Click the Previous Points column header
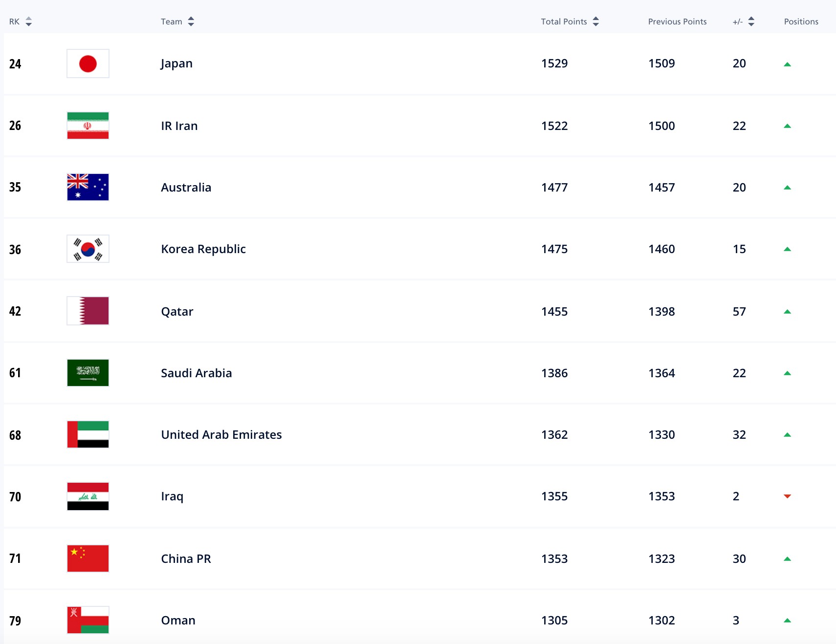Screen dimensions: 836x644 [x=677, y=21]
